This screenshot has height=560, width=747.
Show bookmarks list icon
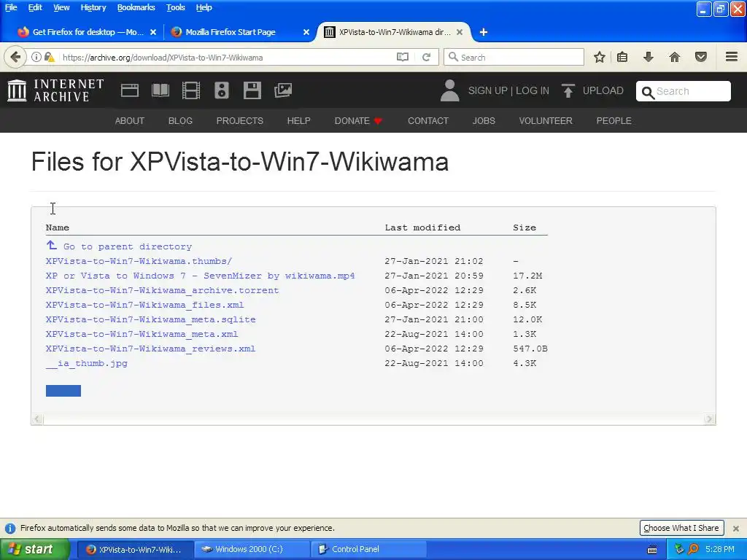pos(622,57)
